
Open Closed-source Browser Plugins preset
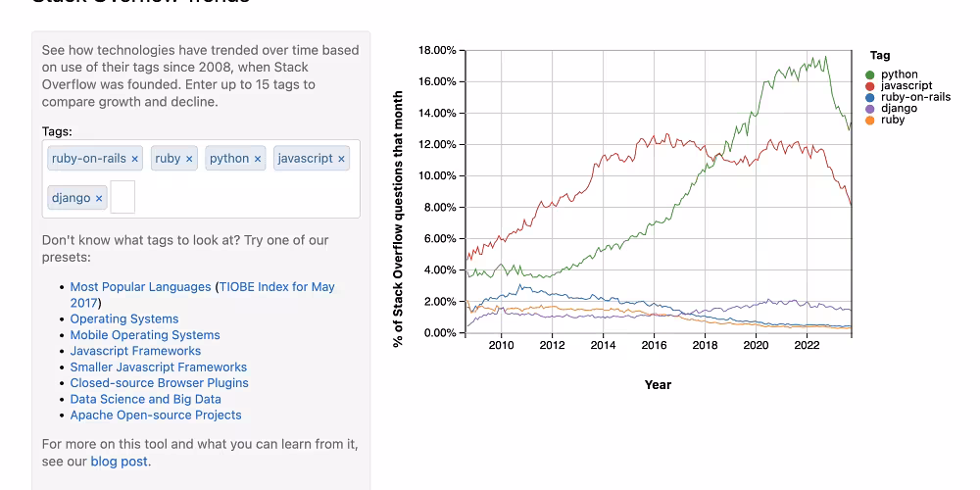coord(160,382)
